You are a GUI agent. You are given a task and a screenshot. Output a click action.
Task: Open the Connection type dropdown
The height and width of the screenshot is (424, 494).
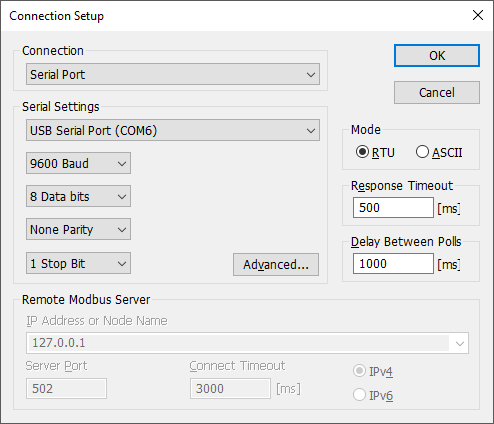click(173, 74)
